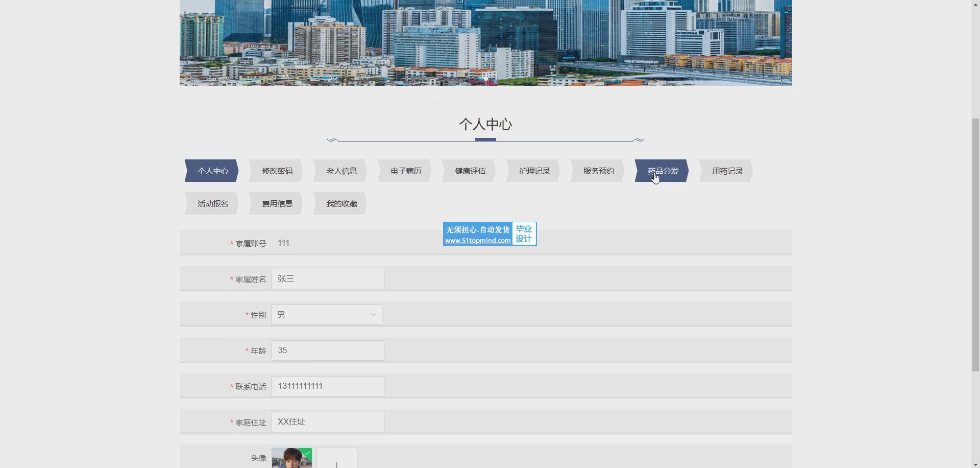Viewport: 980px width, 468px height.
Task: Expand the 性别 gender dropdown
Action: [327, 315]
